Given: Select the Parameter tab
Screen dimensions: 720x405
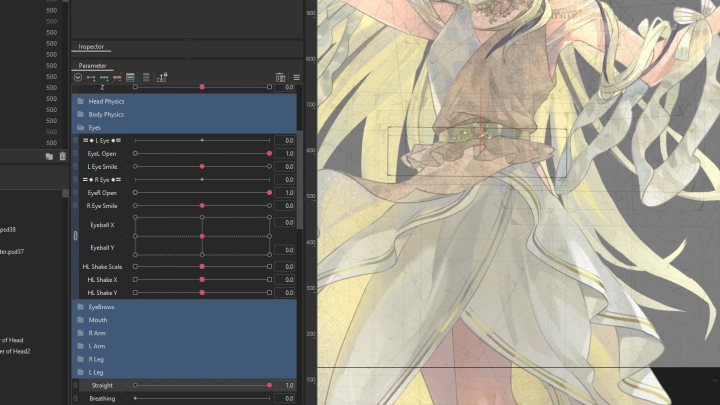Looking at the screenshot, I should click(x=92, y=66).
